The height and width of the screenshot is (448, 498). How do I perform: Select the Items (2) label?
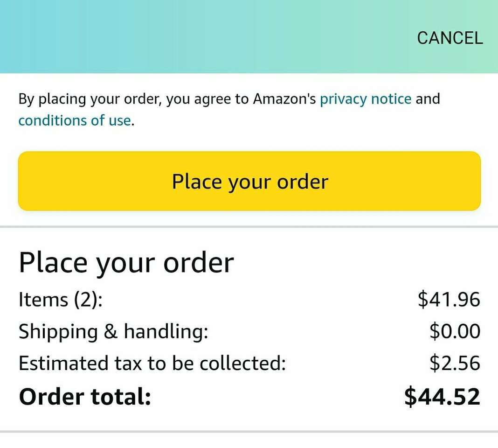(60, 299)
